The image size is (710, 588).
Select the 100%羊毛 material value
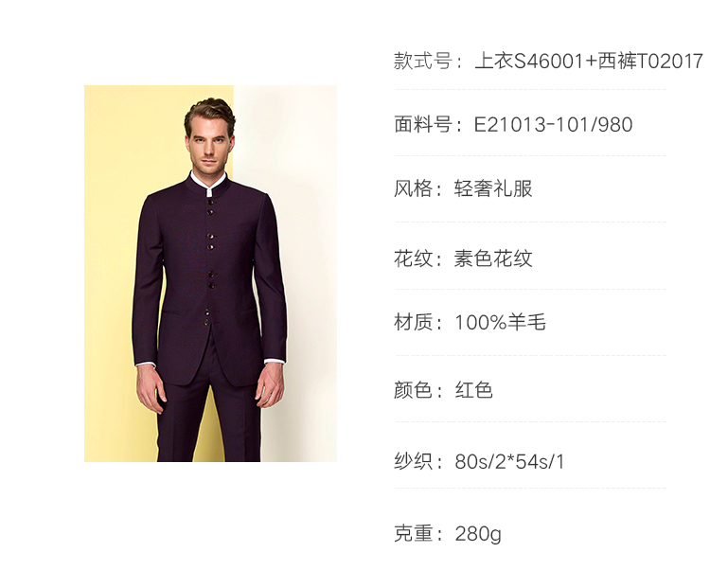coord(501,323)
